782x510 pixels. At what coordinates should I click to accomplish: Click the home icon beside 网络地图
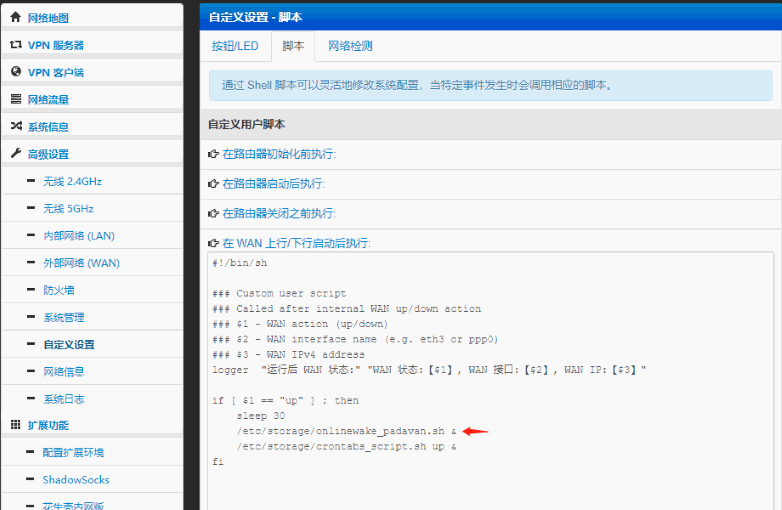tap(15, 17)
